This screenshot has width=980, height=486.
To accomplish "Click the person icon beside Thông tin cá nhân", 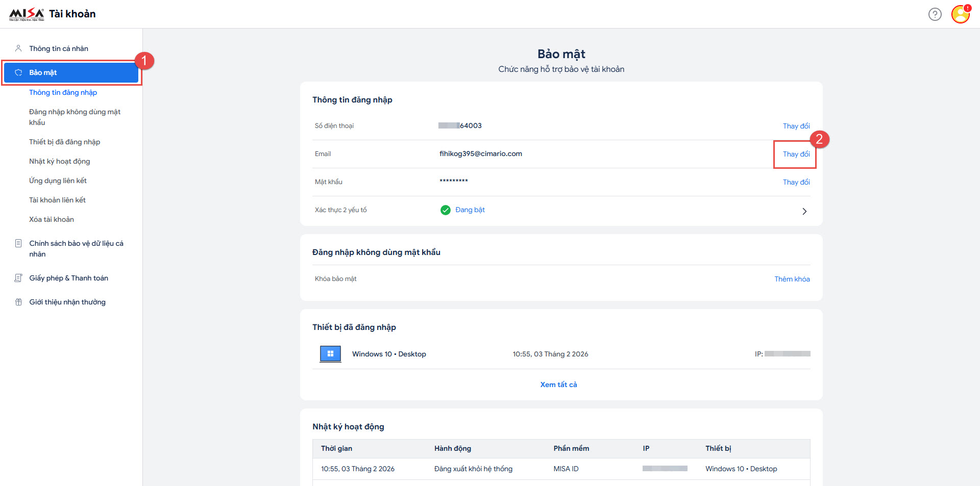I will coord(18,48).
